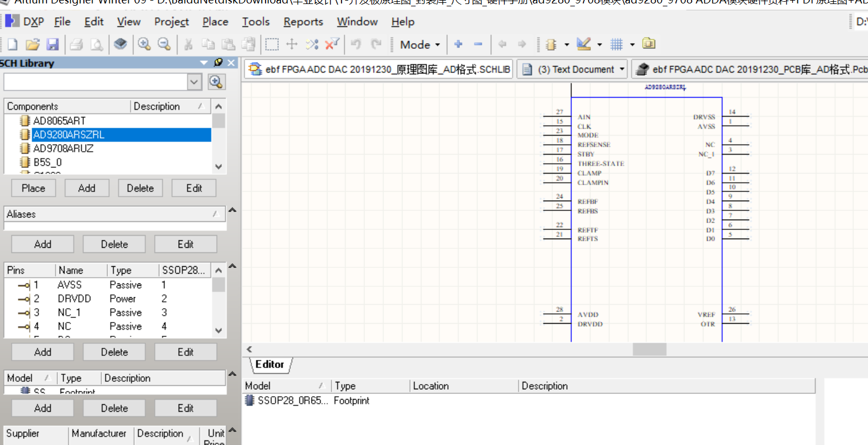Save the library with floppy icon
868x445 pixels.
pyautogui.click(x=53, y=44)
